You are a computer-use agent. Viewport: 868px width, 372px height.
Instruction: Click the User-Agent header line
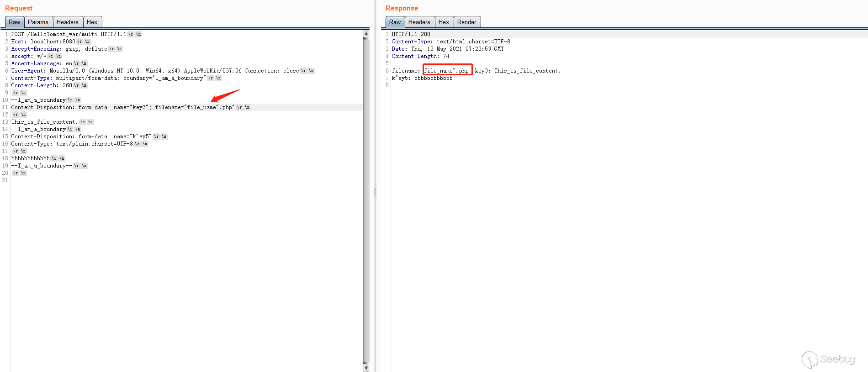[x=163, y=71]
